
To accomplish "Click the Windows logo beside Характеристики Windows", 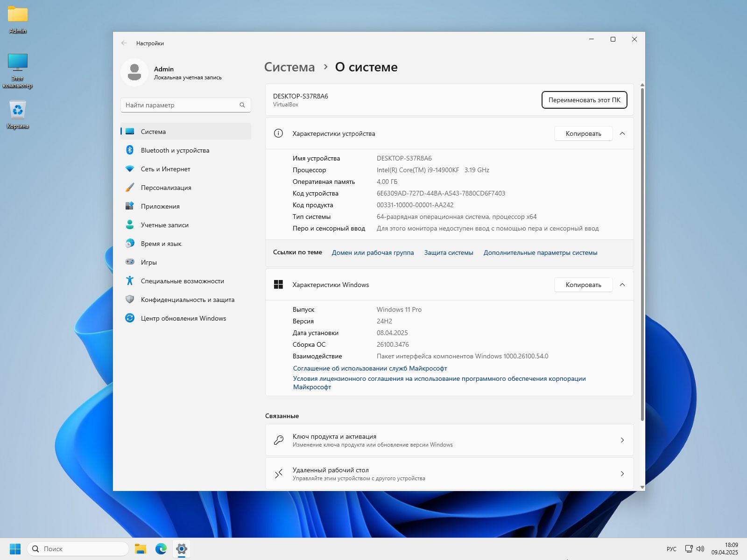I will click(x=278, y=285).
